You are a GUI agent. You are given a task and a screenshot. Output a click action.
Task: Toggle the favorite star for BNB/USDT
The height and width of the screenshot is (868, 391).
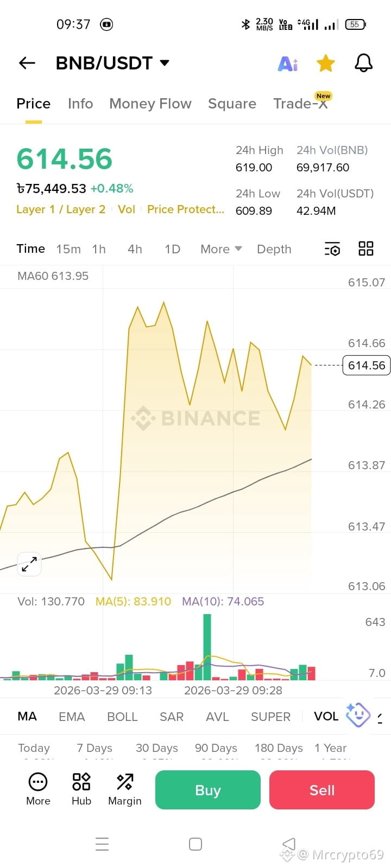[326, 63]
